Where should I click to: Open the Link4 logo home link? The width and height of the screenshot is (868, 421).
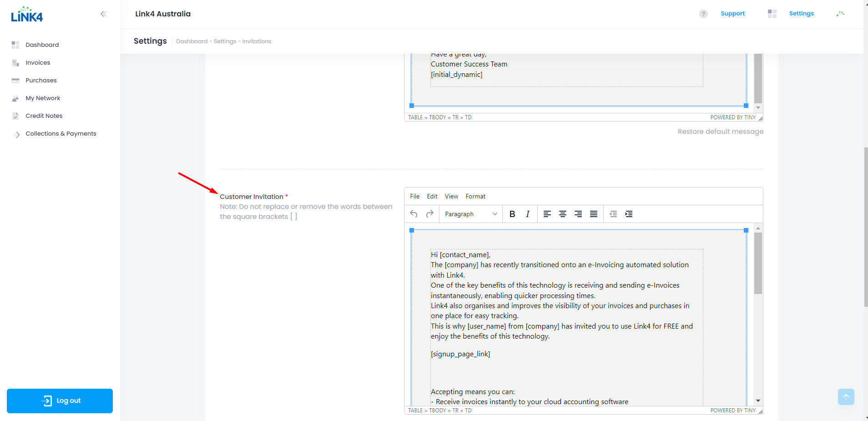[x=27, y=15]
